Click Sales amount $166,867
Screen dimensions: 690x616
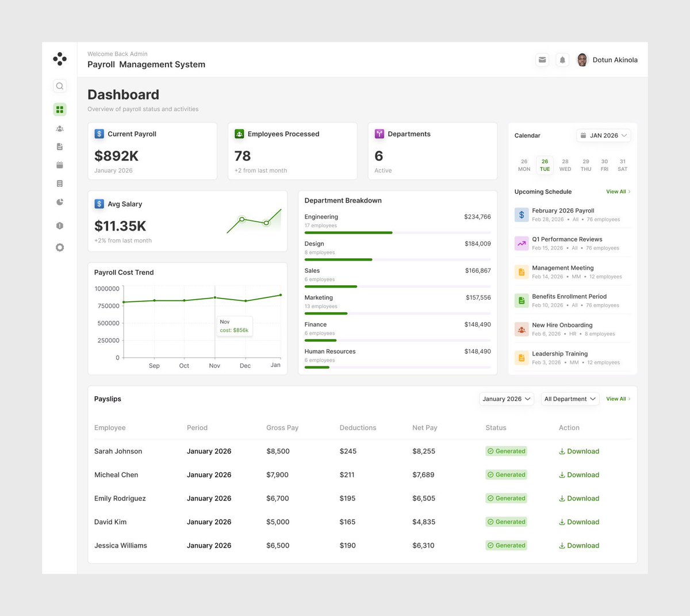coord(478,271)
